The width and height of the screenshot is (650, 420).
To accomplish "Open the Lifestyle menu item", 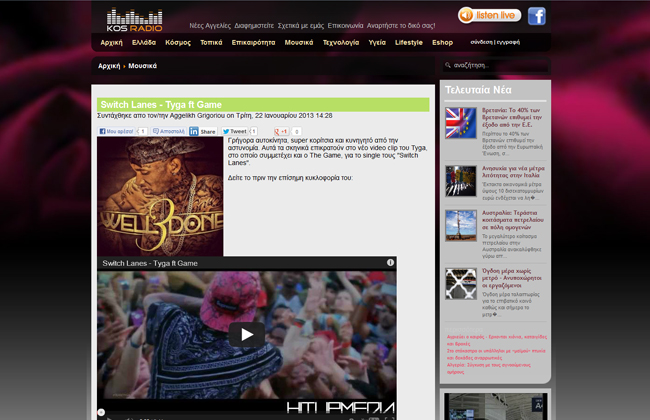I will [409, 42].
